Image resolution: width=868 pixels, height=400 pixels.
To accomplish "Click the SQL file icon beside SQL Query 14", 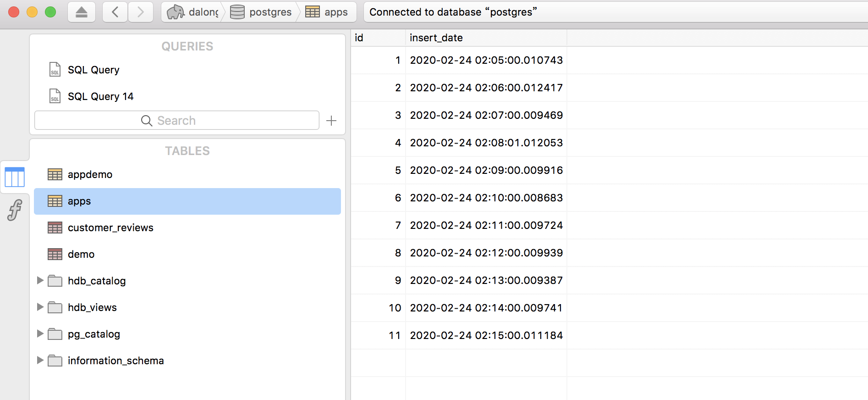I will (55, 96).
